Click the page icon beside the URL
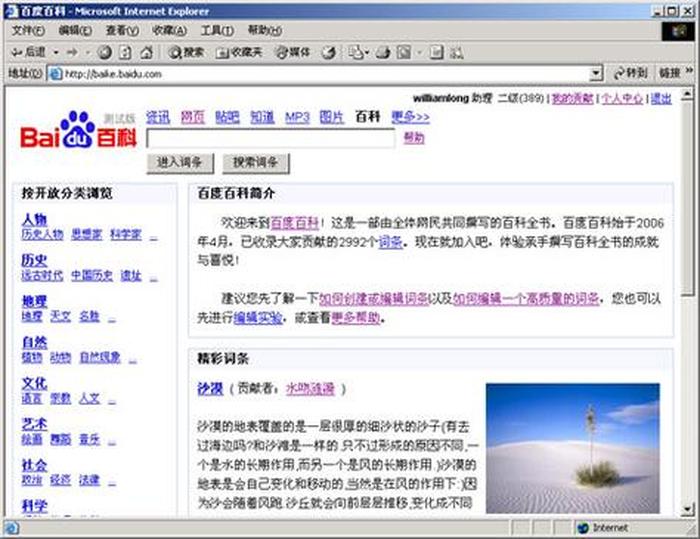 point(55,74)
